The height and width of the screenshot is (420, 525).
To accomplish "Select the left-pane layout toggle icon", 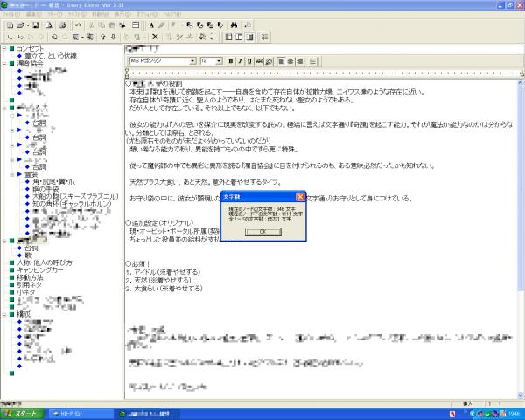I will tap(228, 37).
